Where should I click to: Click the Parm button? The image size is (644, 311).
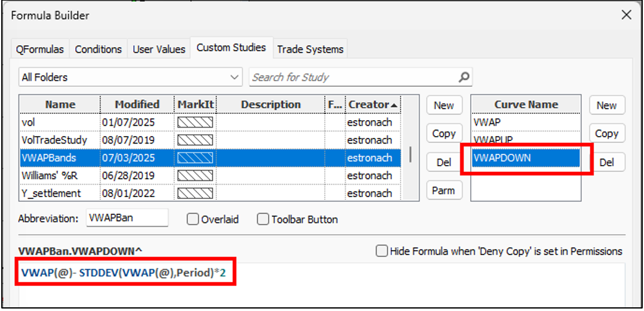(x=444, y=190)
